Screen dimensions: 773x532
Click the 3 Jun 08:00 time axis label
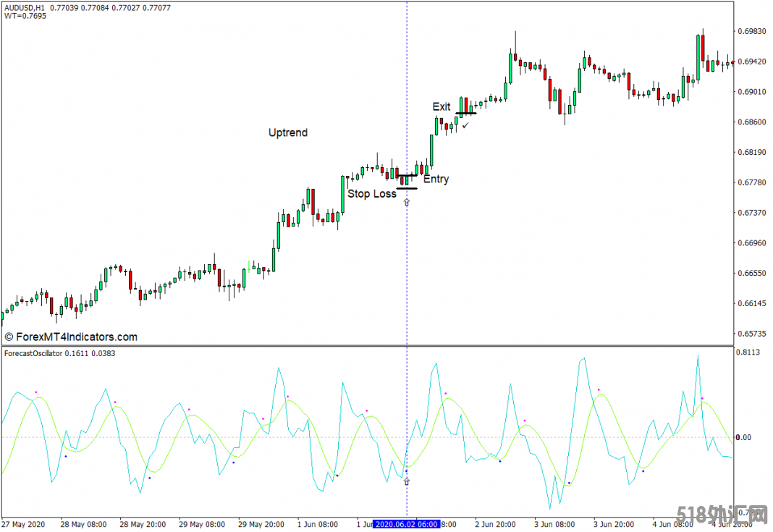(556, 524)
